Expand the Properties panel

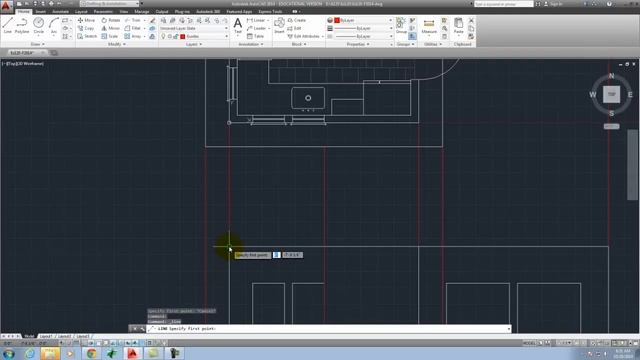click(358, 44)
